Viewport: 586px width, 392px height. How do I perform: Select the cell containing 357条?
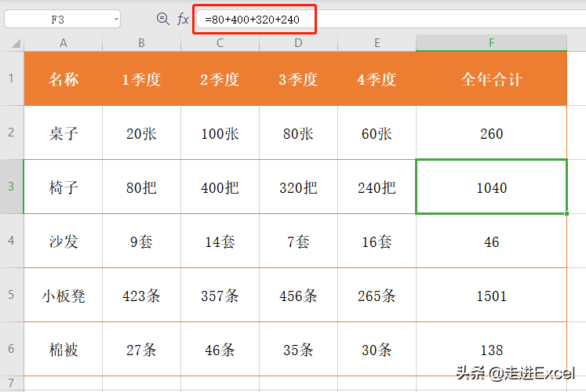click(220, 296)
